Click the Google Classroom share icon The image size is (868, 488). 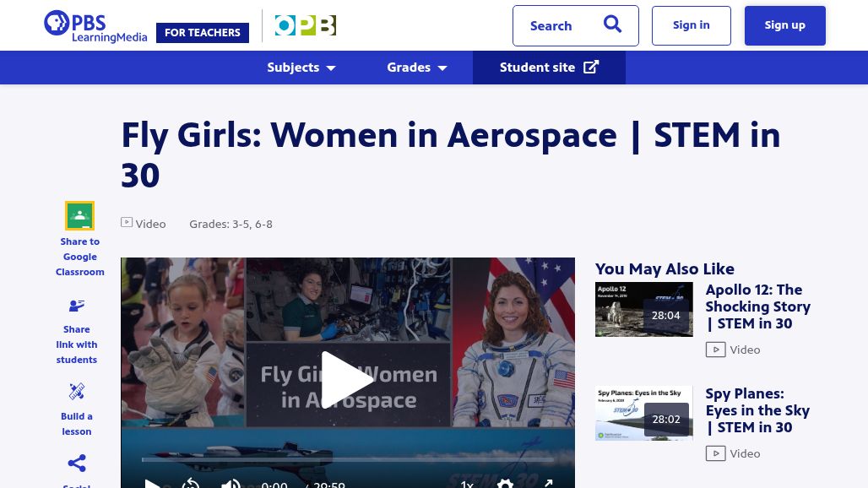pyautogui.click(x=79, y=216)
